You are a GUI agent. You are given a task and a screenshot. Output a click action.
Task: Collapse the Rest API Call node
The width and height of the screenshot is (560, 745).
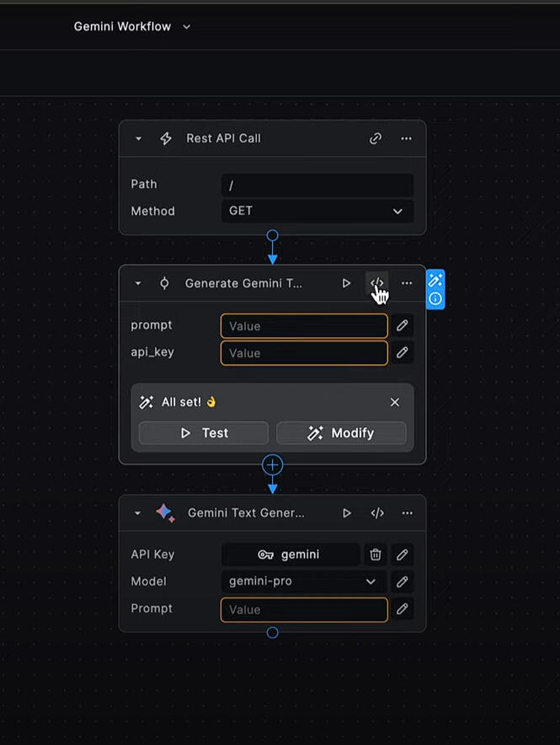138,139
